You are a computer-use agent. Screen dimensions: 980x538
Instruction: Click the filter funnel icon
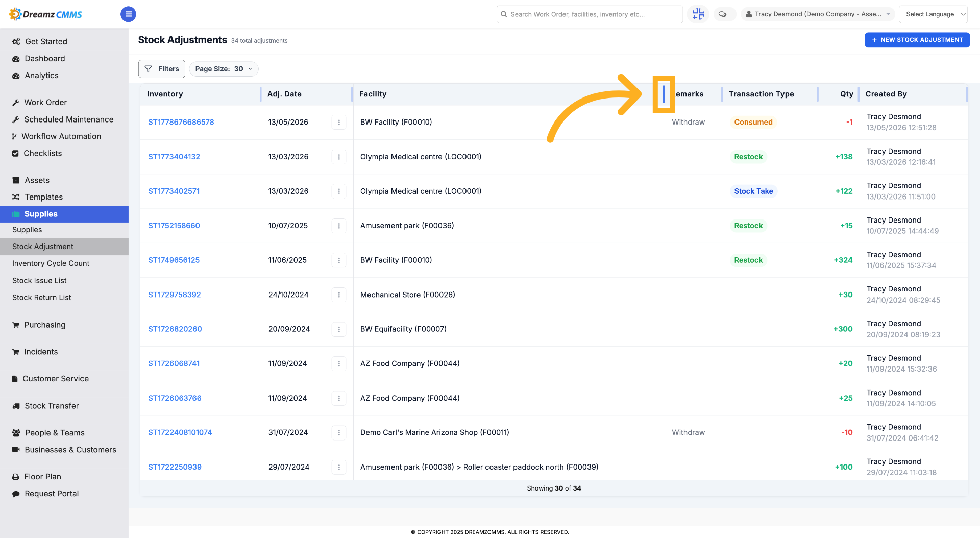point(148,69)
